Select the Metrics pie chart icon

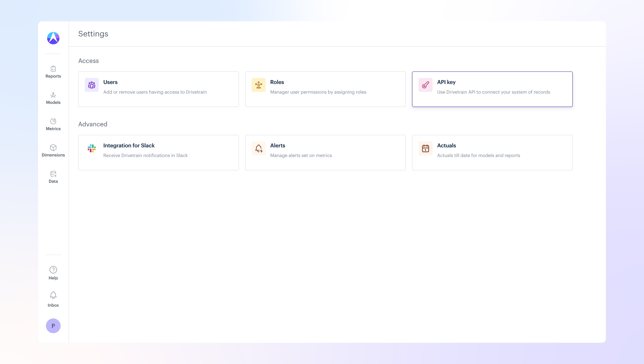(53, 121)
